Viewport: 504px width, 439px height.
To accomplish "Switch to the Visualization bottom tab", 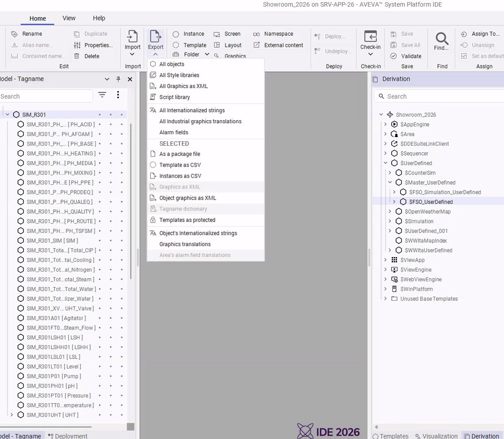I will [x=436, y=436].
